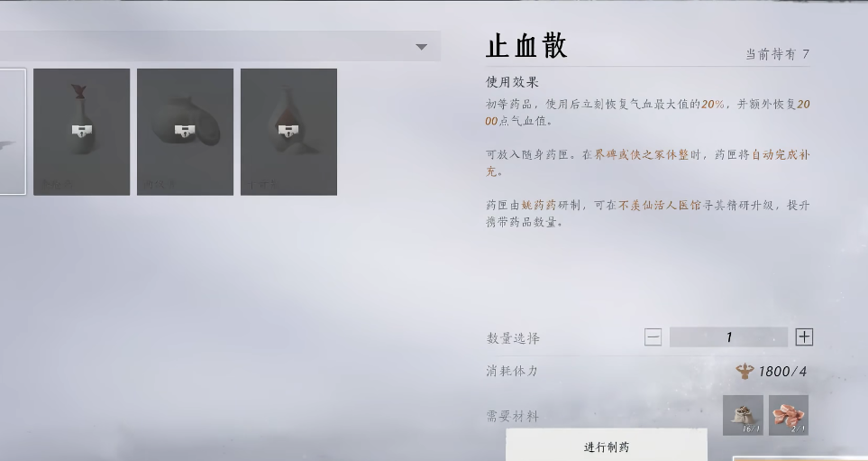Select the locked flask medicine card

[x=288, y=132]
